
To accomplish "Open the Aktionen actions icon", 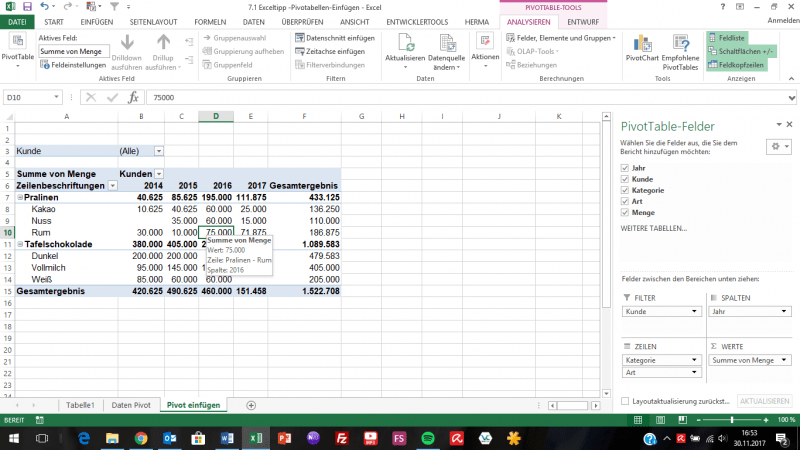I will 485,42.
